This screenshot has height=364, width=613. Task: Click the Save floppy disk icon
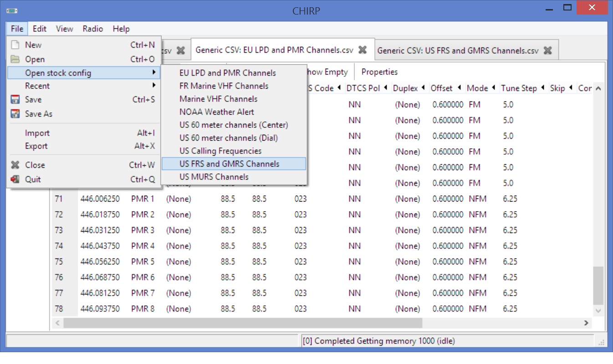pyautogui.click(x=15, y=100)
